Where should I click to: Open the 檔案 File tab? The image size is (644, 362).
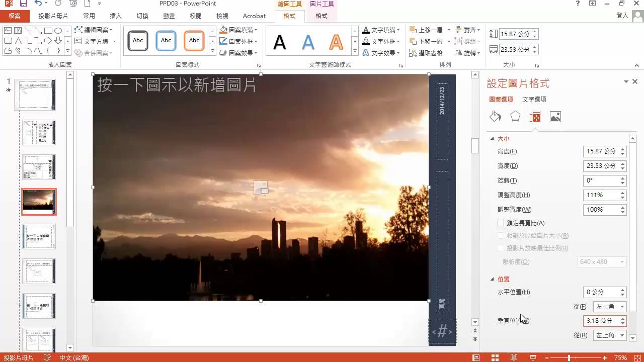click(x=15, y=16)
